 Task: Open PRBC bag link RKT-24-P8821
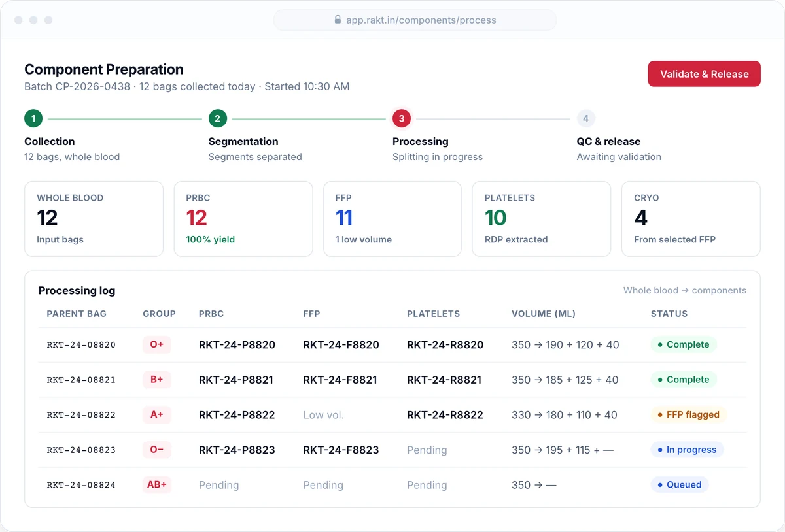236,380
